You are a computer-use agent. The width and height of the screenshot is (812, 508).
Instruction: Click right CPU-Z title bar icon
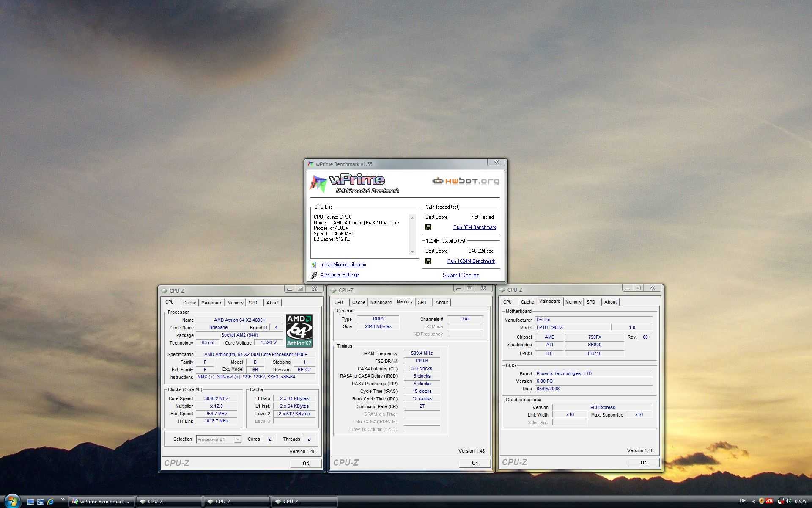pos(502,290)
